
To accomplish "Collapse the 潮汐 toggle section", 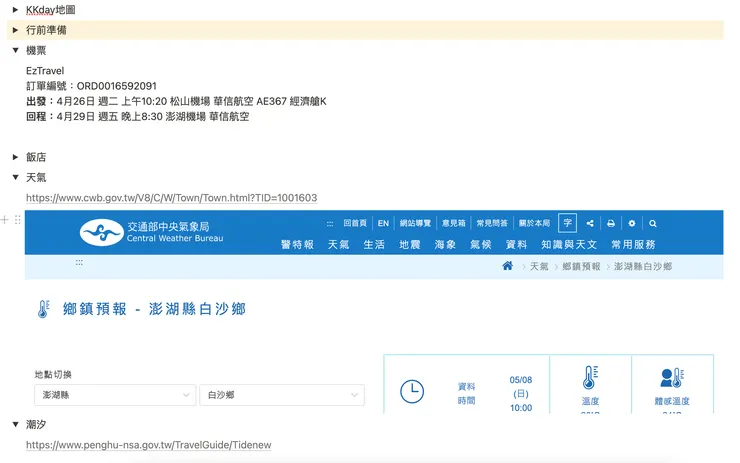I will [x=15, y=425].
